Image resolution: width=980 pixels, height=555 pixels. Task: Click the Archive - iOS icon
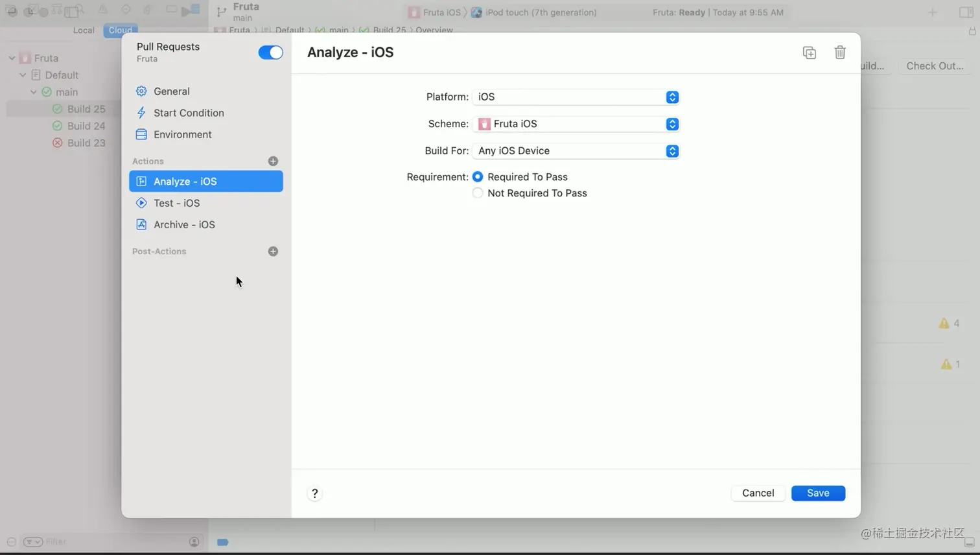coord(141,224)
